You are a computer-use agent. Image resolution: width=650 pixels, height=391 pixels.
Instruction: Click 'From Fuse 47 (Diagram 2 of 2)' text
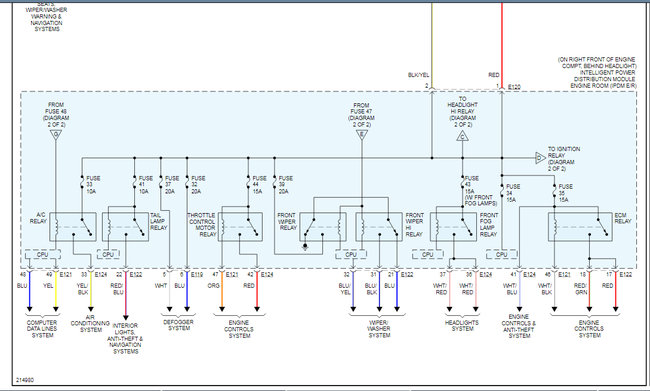(361, 115)
